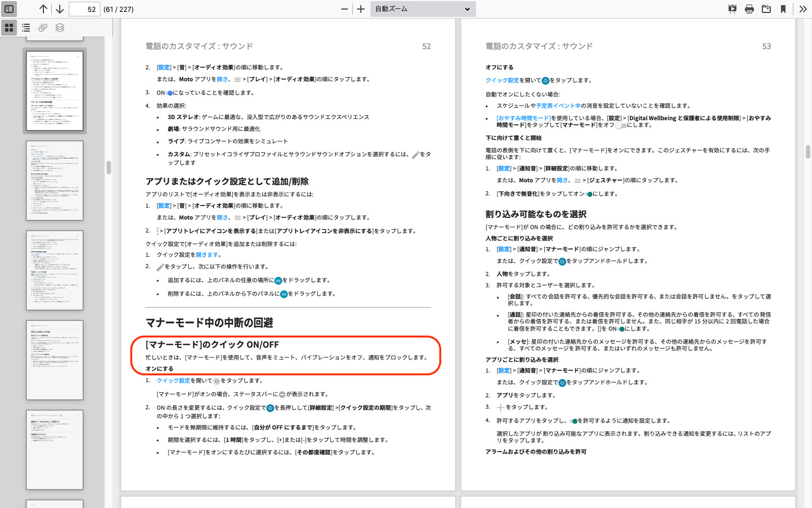Screen dimensions: 812x508
Task: Open the 自動ズーム zoom dropdown
Action: click(x=423, y=9)
